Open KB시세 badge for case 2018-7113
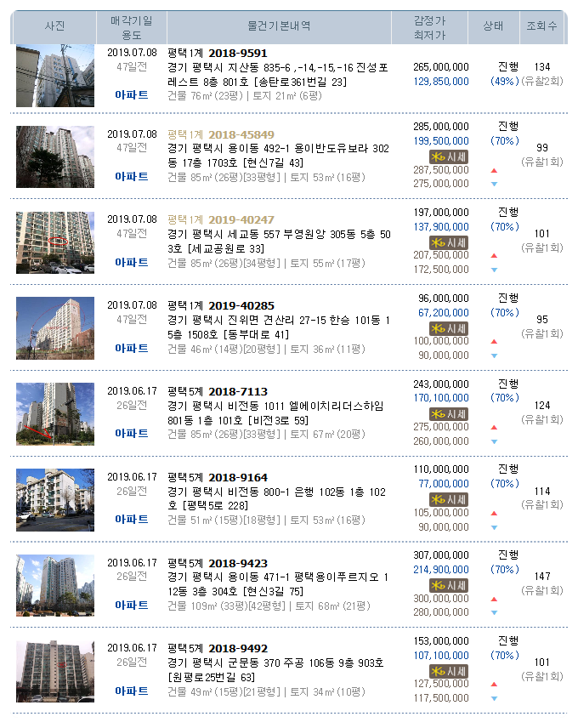578x728 pixels. [x=449, y=414]
